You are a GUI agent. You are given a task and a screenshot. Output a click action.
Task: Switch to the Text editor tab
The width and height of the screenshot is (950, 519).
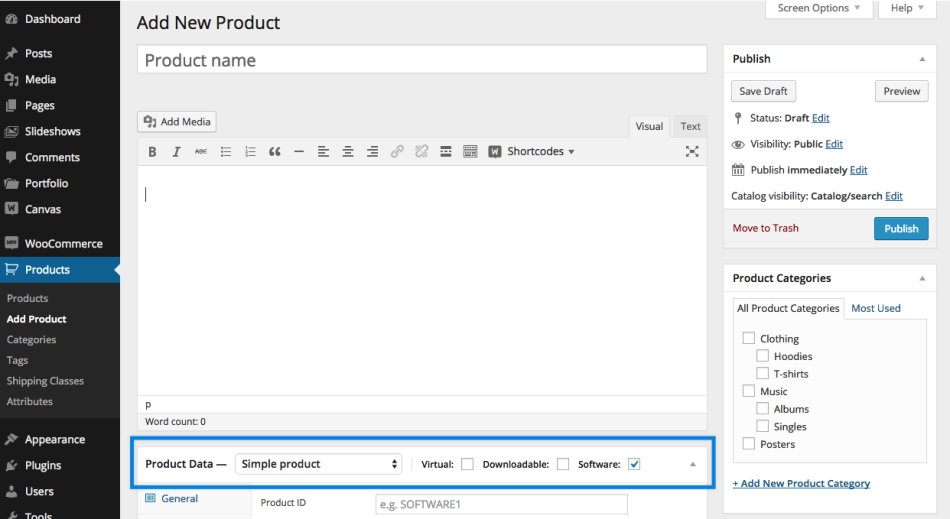[x=690, y=126]
